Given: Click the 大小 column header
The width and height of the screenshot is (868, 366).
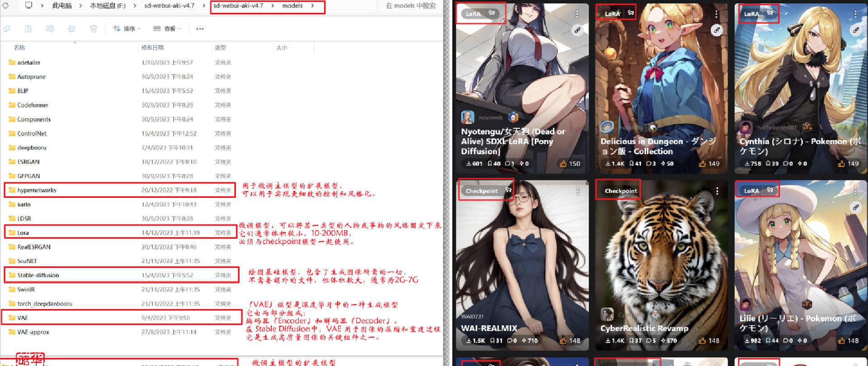Looking at the screenshot, I should pos(281,47).
